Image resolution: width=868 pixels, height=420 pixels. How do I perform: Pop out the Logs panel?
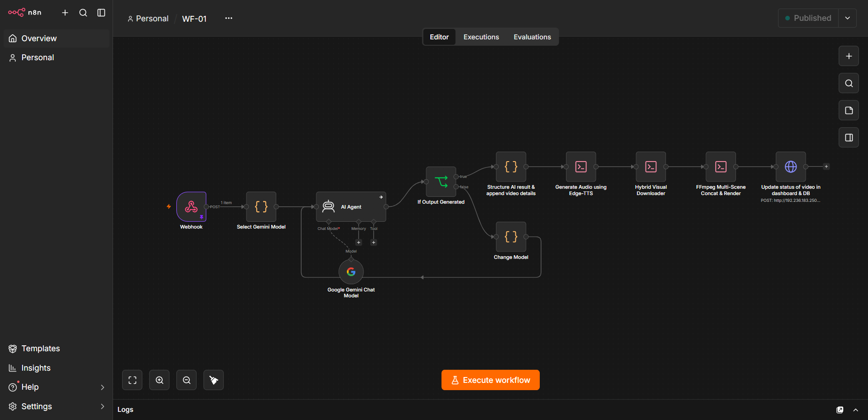click(x=840, y=410)
